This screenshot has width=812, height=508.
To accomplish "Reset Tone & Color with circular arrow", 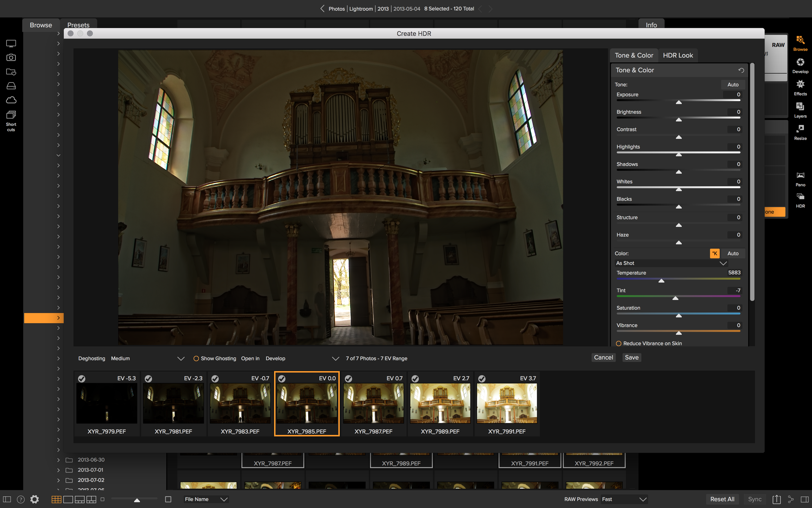I will click(x=741, y=70).
